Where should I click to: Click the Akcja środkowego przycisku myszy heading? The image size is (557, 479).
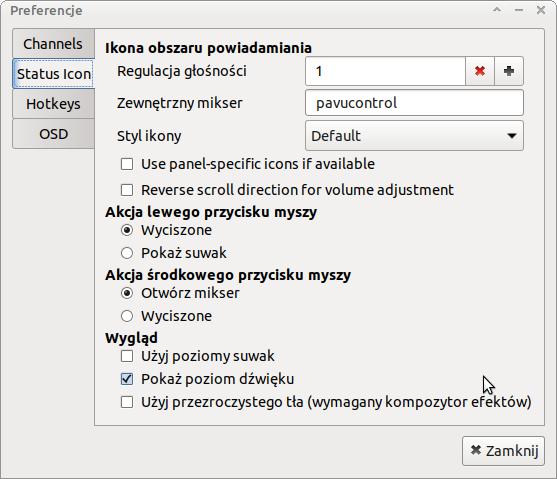coord(228,275)
